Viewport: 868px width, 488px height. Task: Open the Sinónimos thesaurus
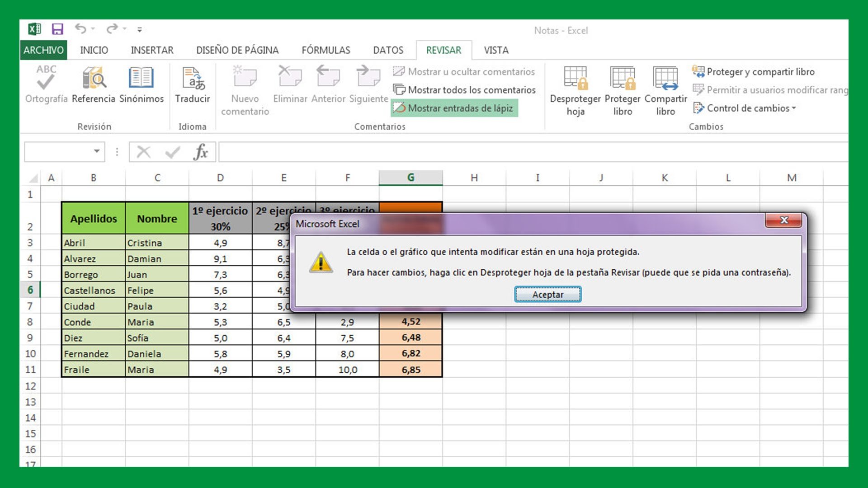(142, 84)
